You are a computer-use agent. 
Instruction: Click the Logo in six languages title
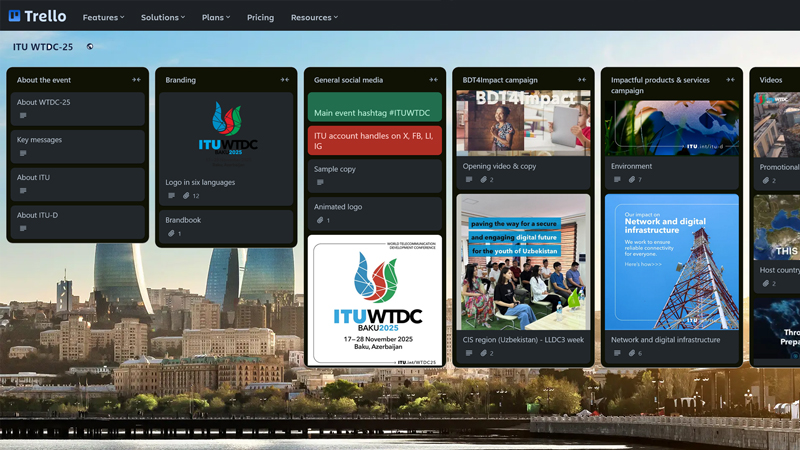[x=200, y=182]
